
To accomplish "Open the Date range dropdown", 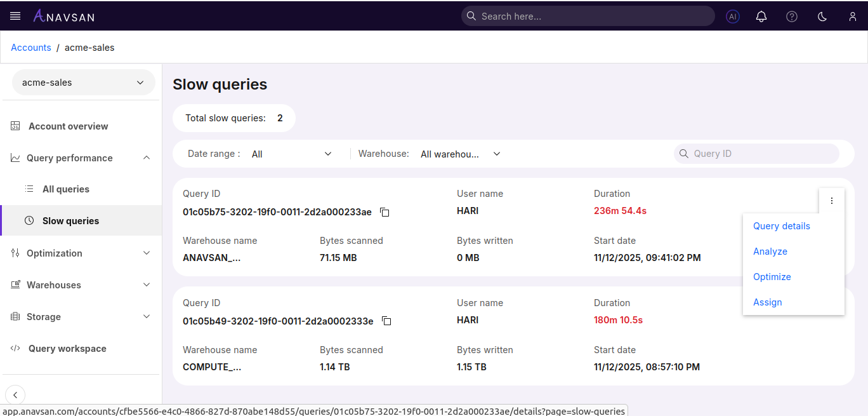I will [x=293, y=153].
